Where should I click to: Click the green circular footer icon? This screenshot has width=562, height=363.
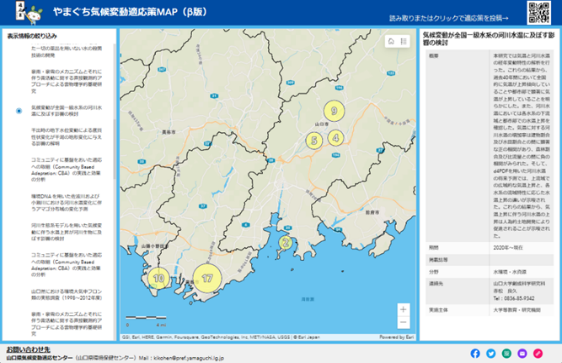point(506,353)
